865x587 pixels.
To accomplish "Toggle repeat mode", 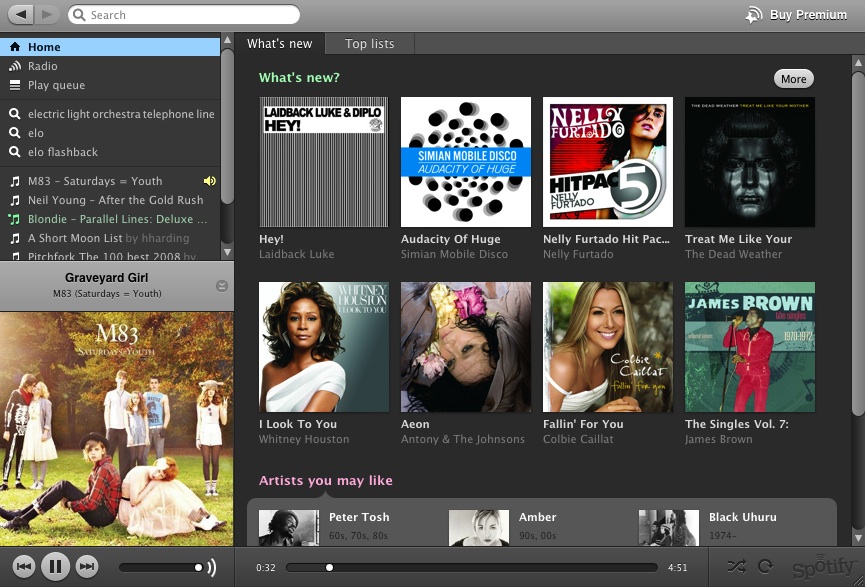I will (765, 566).
